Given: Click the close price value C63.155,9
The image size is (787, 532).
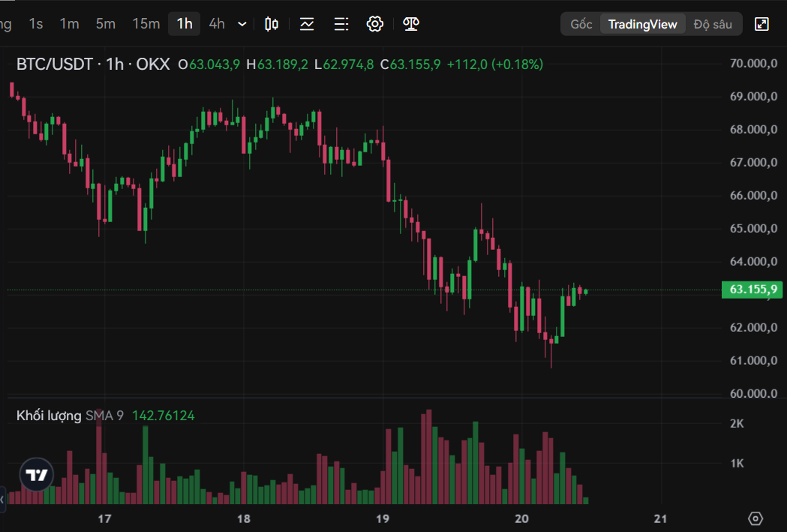Looking at the screenshot, I should [x=410, y=65].
